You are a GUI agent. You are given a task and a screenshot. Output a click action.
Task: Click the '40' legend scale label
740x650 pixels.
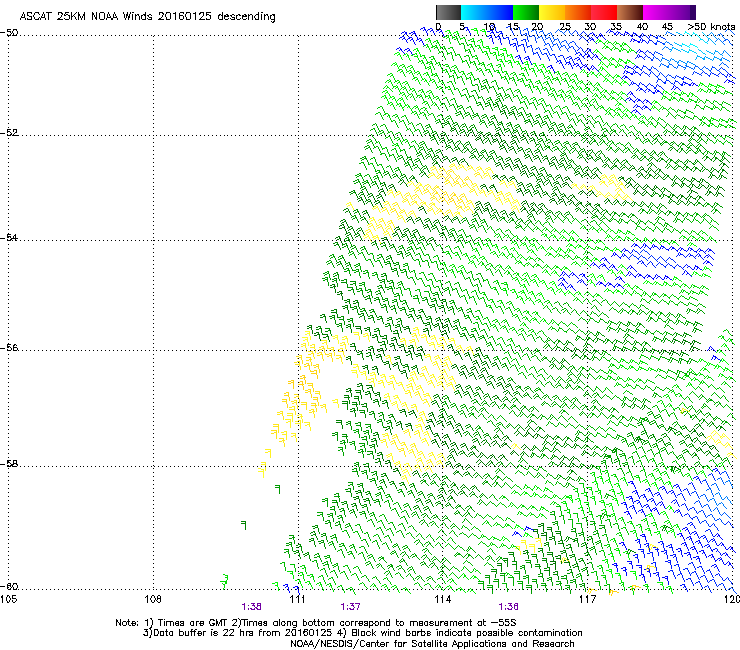coord(642,27)
